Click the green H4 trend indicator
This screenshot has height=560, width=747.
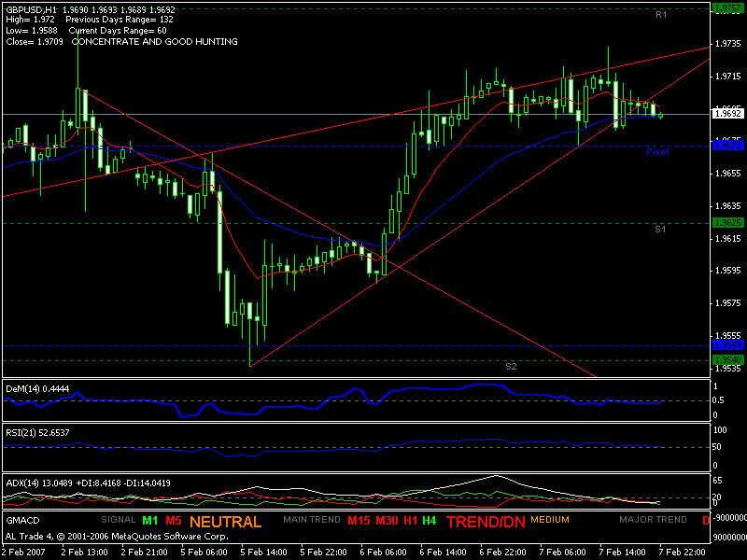coord(430,521)
